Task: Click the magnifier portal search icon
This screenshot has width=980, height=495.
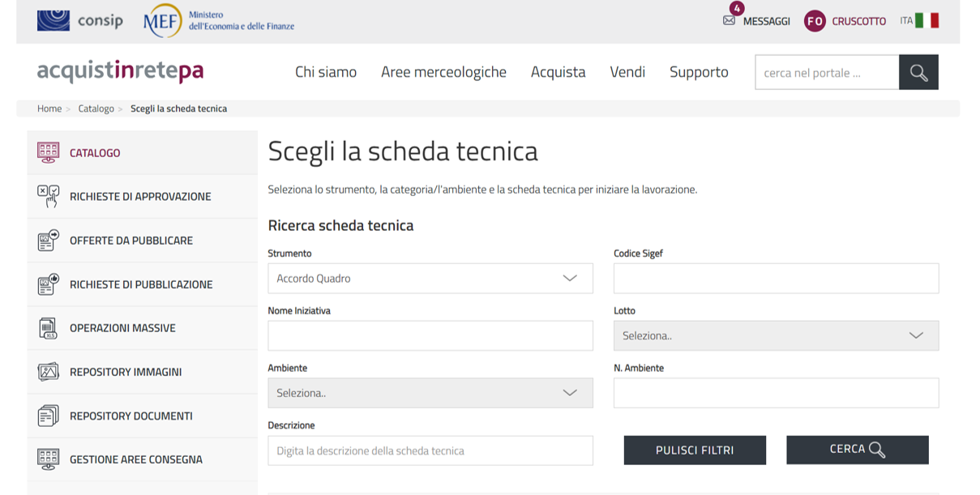Action: point(918,72)
